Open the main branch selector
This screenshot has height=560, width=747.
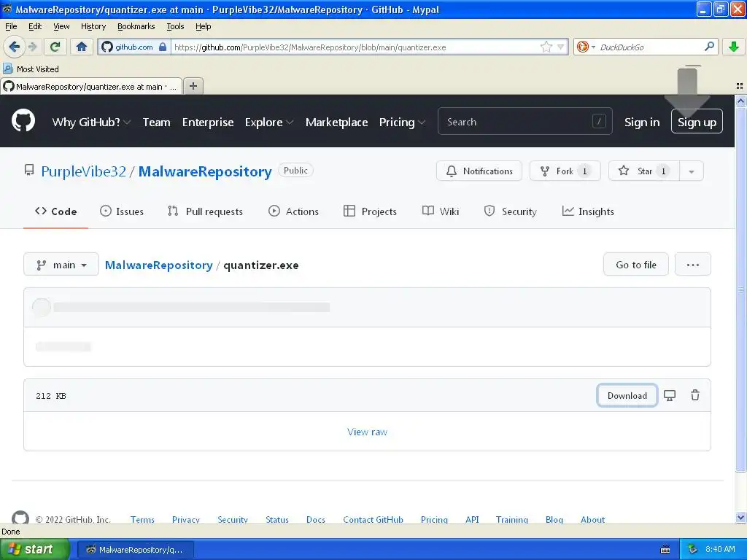[x=61, y=265]
